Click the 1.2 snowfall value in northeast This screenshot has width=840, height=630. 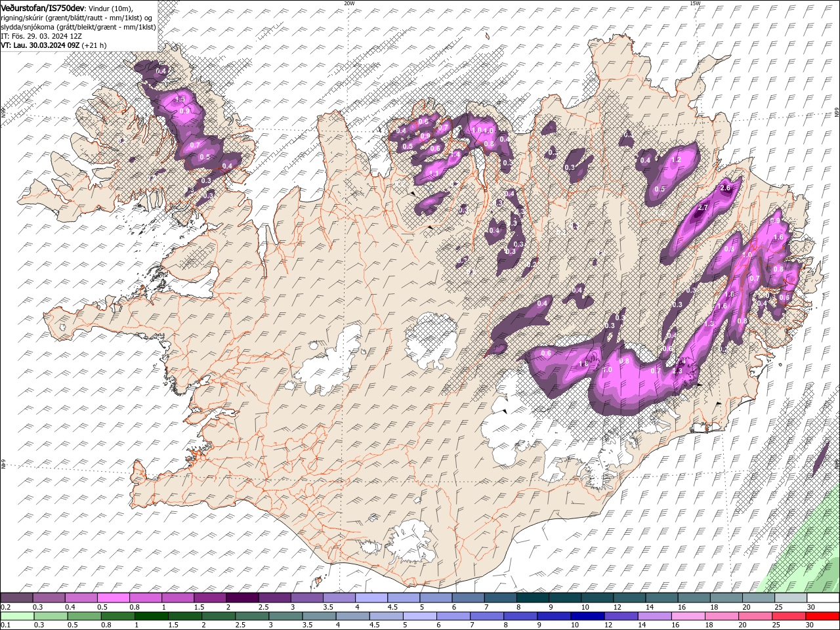pos(677,159)
